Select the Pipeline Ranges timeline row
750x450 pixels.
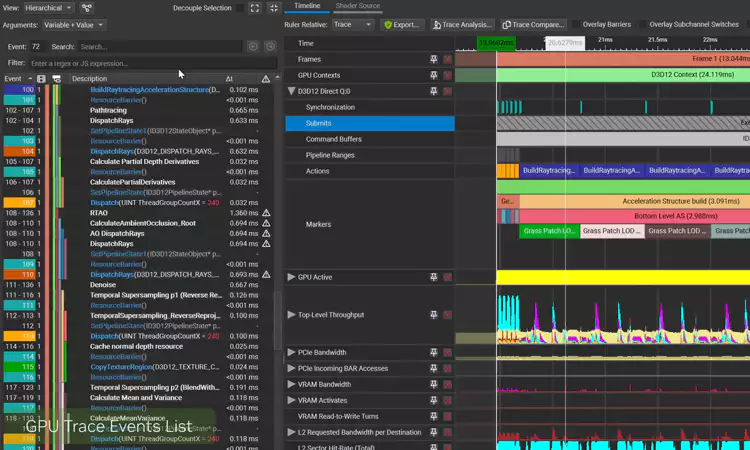coord(370,155)
